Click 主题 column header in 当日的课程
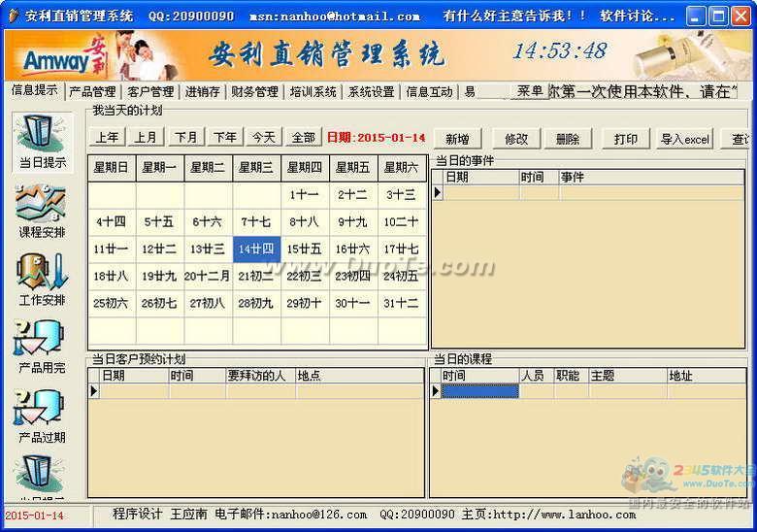 628,376
